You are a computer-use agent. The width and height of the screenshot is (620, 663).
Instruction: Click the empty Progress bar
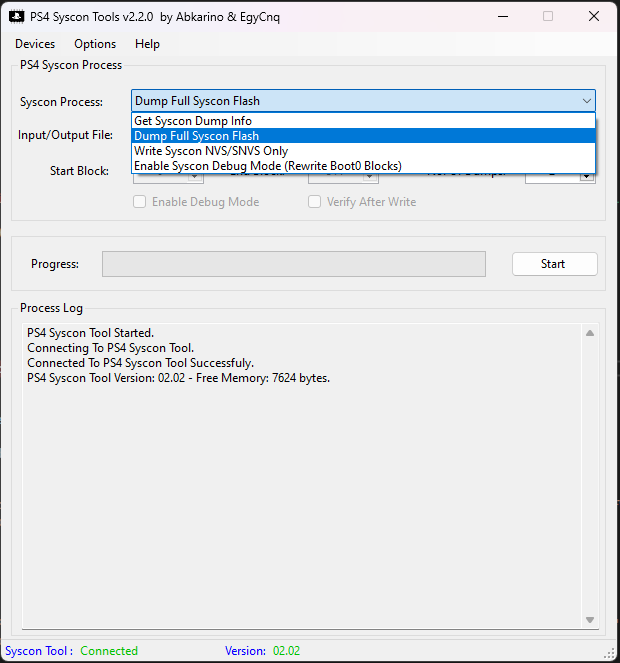point(293,264)
